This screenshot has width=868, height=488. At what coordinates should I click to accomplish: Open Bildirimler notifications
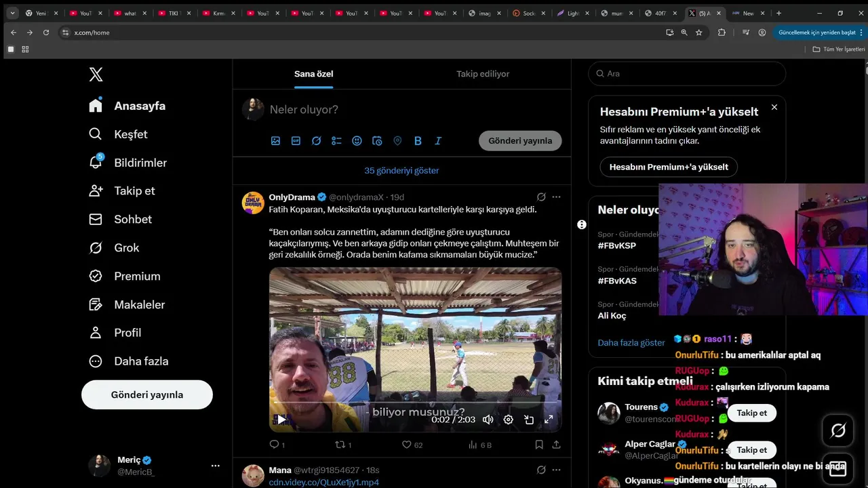pos(128,163)
